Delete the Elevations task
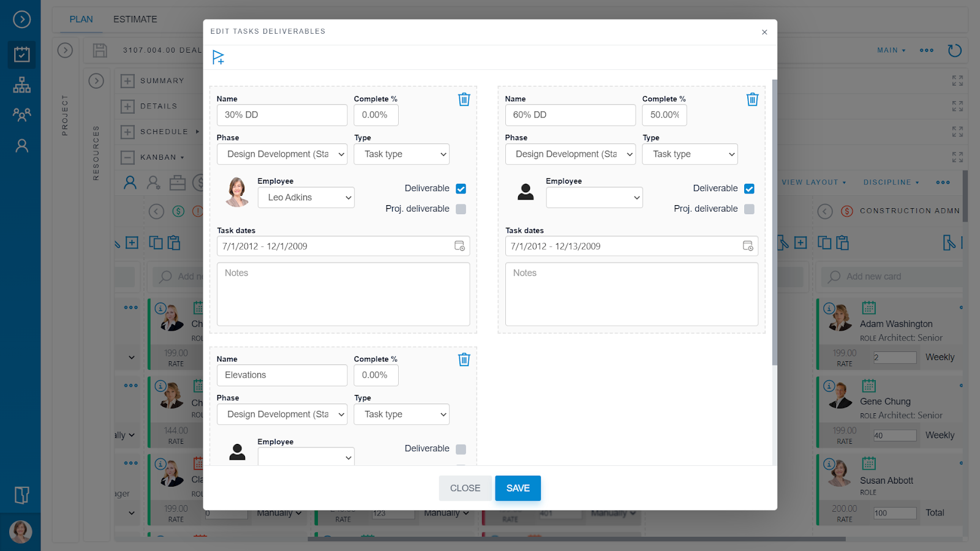The image size is (980, 551). coord(464,359)
